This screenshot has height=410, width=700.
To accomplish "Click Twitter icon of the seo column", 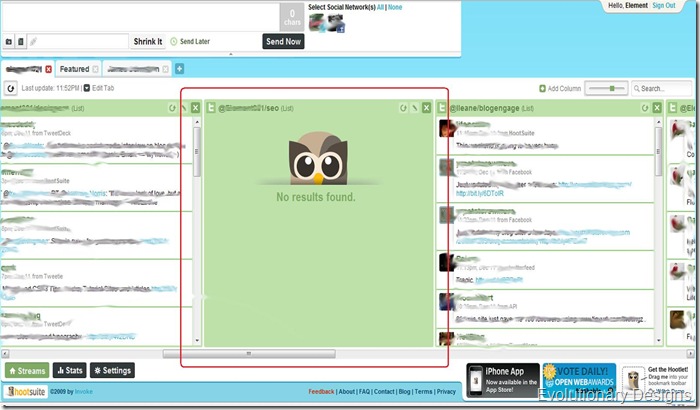I will tap(211, 108).
